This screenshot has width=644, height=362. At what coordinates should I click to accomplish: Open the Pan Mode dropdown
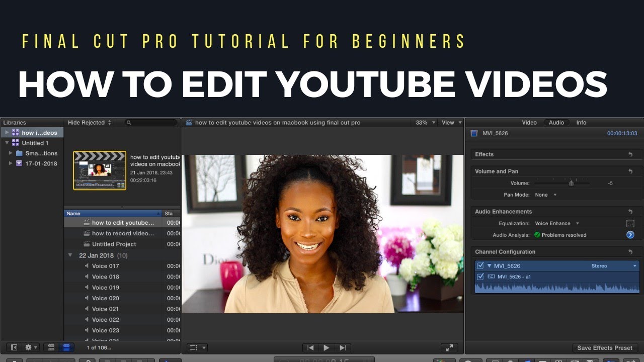[546, 195]
